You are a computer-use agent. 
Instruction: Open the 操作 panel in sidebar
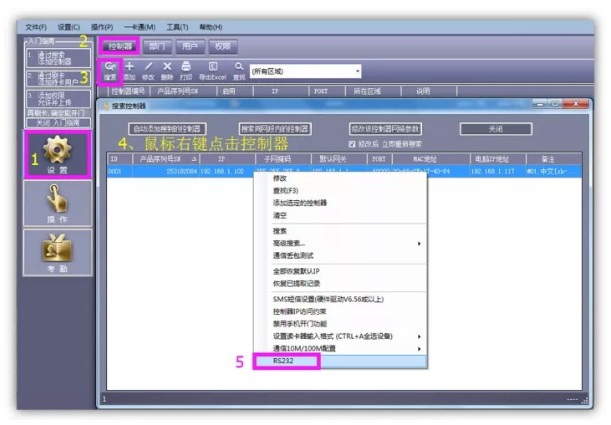click(x=58, y=204)
